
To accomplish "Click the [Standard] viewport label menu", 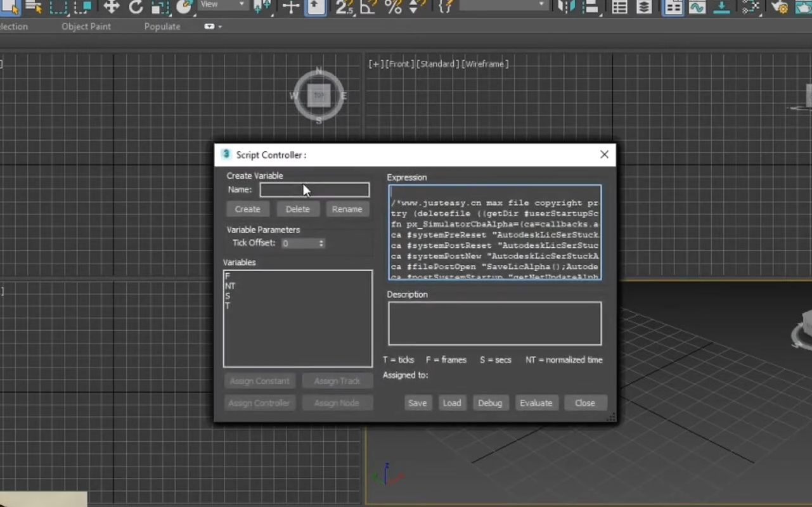I will 437,64.
